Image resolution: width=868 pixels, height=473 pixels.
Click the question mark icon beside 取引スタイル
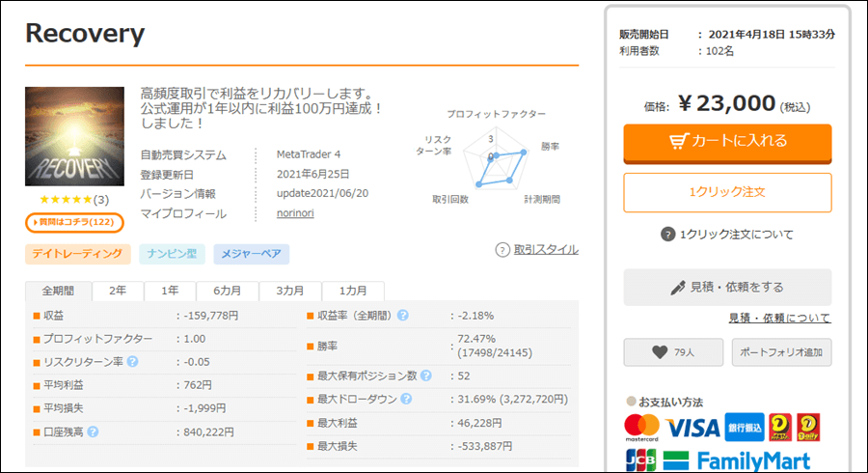502,250
